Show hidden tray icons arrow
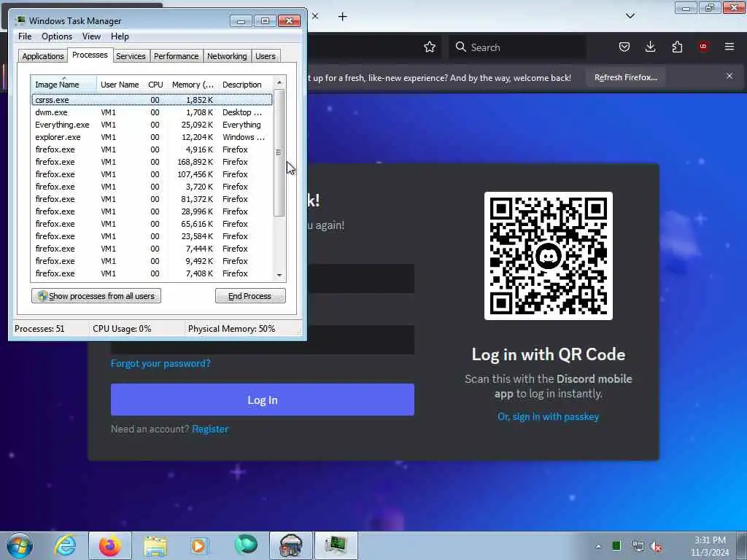This screenshot has height=560, width=747. [598, 546]
